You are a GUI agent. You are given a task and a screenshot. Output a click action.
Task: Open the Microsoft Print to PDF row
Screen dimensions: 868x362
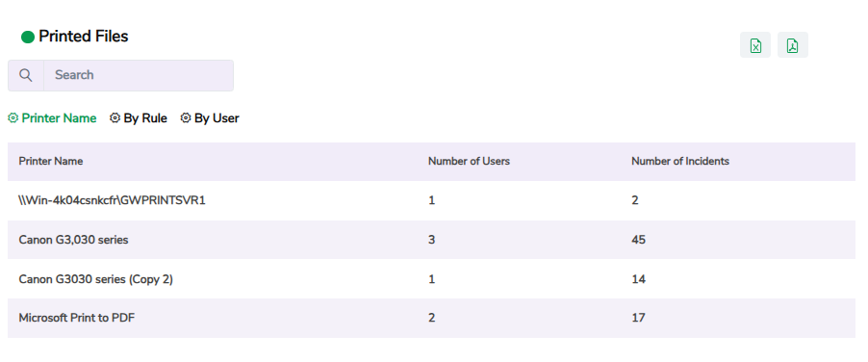[431, 319]
